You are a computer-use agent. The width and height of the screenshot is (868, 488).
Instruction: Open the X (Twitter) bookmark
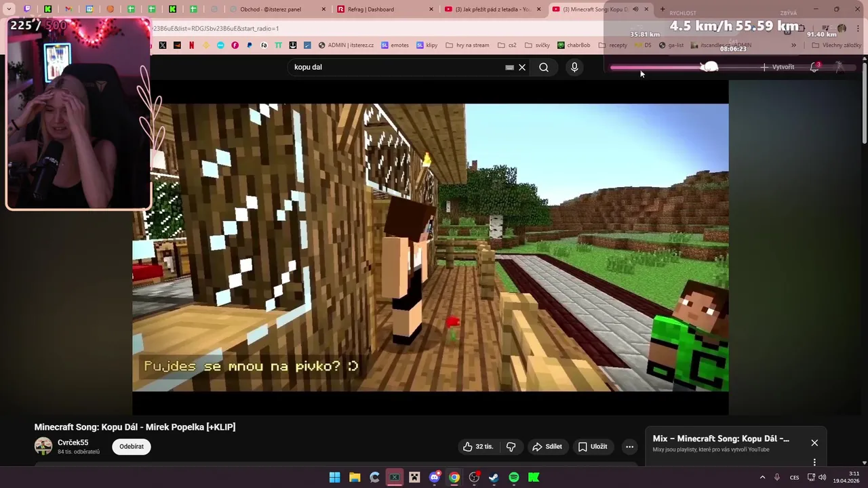(163, 45)
